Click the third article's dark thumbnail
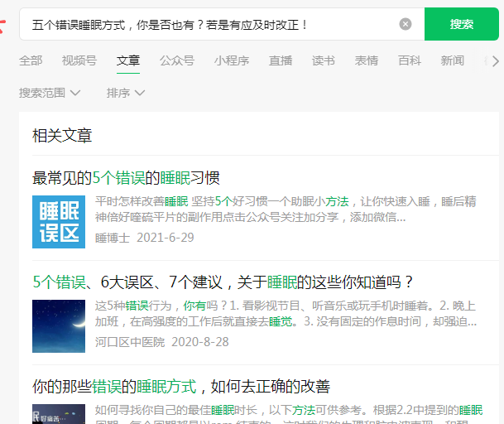Screen dimensions: 504x424 59,414
